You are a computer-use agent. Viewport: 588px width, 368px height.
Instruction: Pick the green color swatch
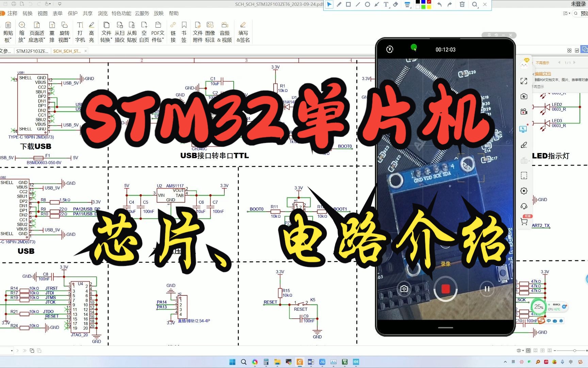(x=423, y=7)
